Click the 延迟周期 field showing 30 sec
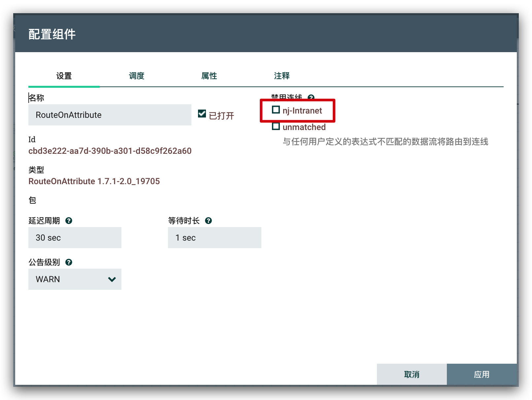Image resolution: width=532 pixels, height=400 pixels. [75, 238]
